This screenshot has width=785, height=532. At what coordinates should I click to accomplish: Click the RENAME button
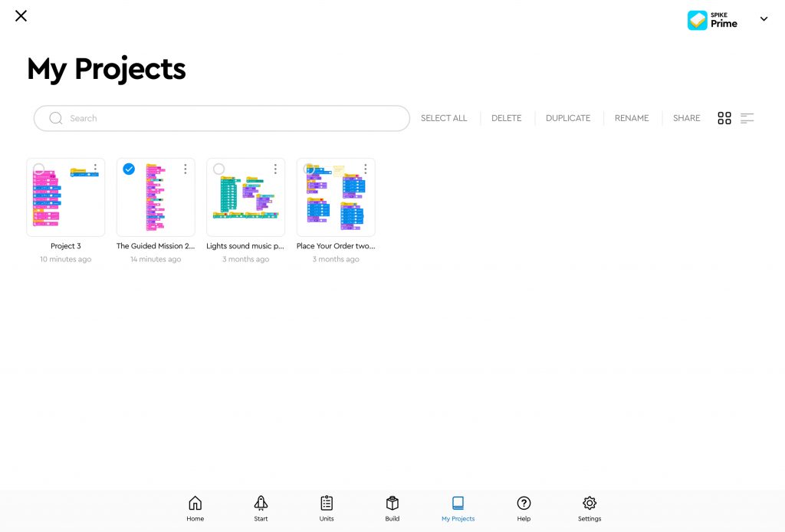tap(632, 118)
